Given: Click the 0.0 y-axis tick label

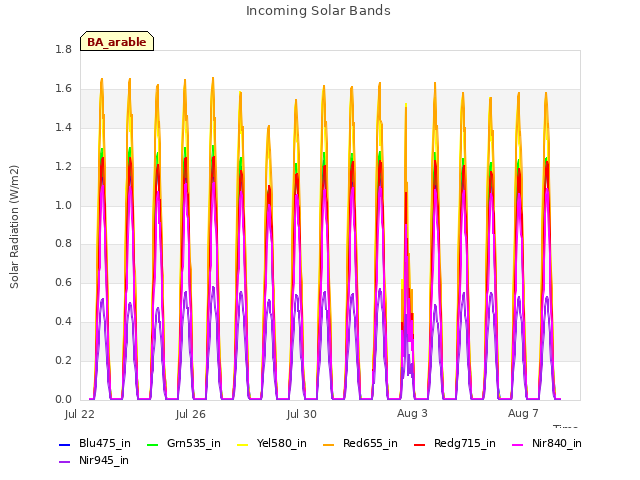Looking at the screenshot, I should point(63,399).
